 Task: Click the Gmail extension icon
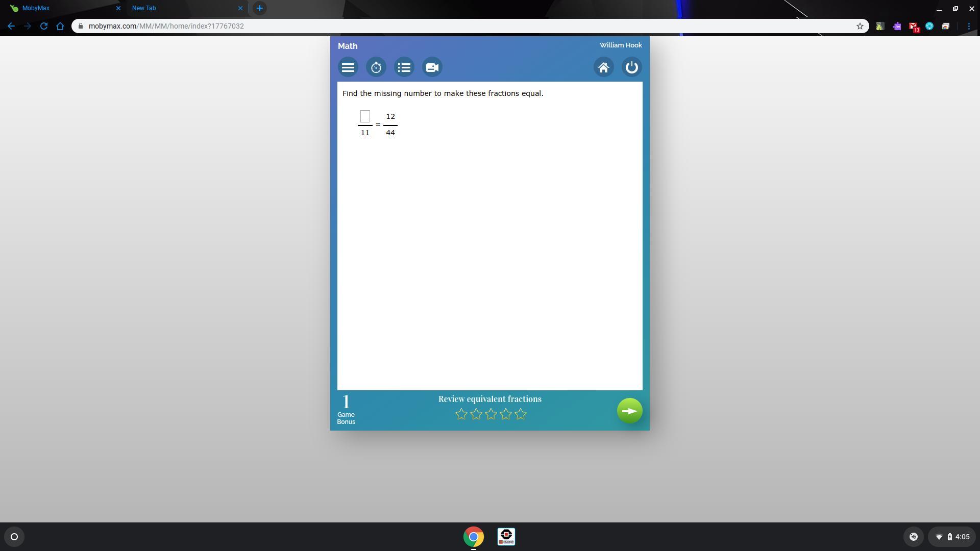coord(913,27)
